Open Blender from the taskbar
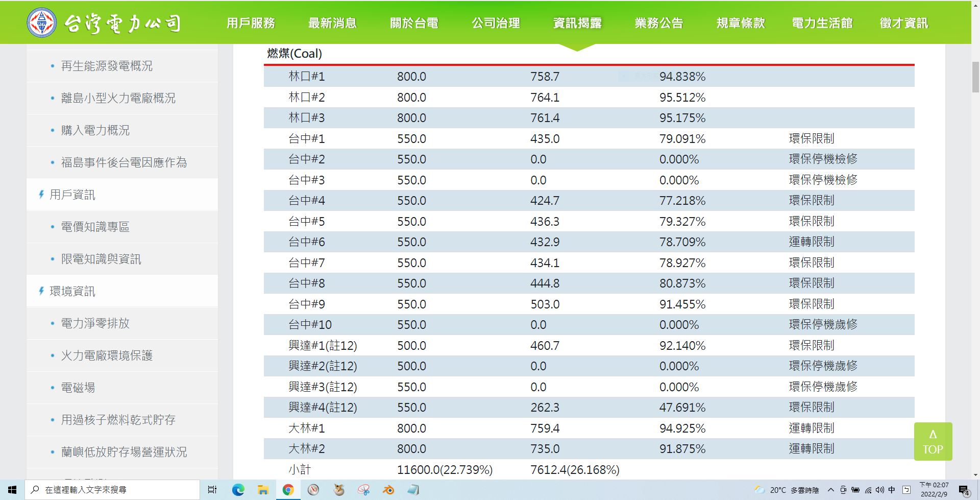 (388, 490)
